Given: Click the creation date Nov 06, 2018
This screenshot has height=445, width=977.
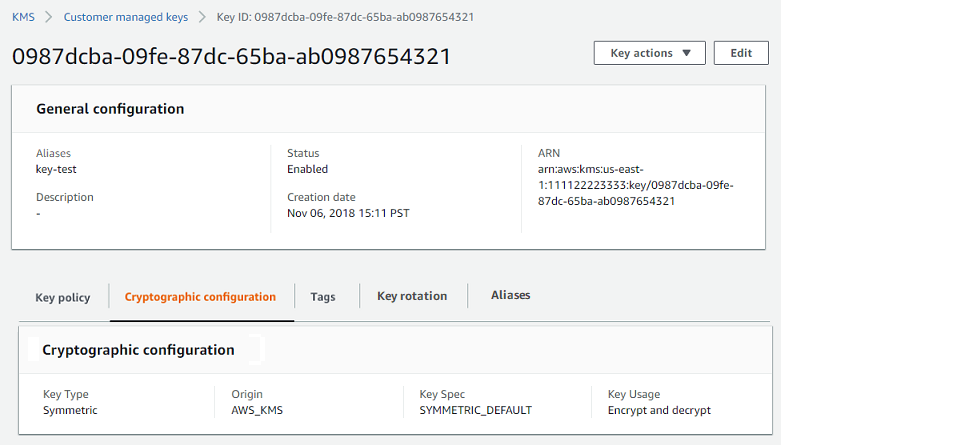Looking at the screenshot, I should click(x=348, y=213).
